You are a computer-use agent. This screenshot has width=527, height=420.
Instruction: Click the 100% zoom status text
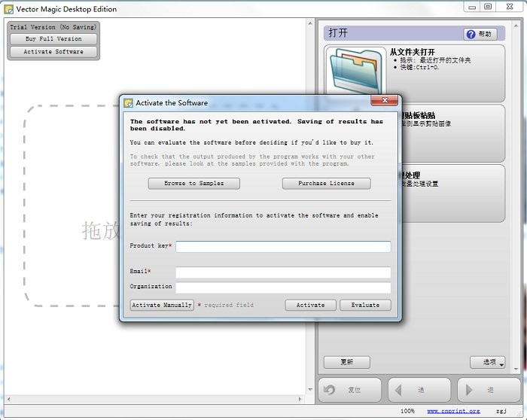click(407, 411)
